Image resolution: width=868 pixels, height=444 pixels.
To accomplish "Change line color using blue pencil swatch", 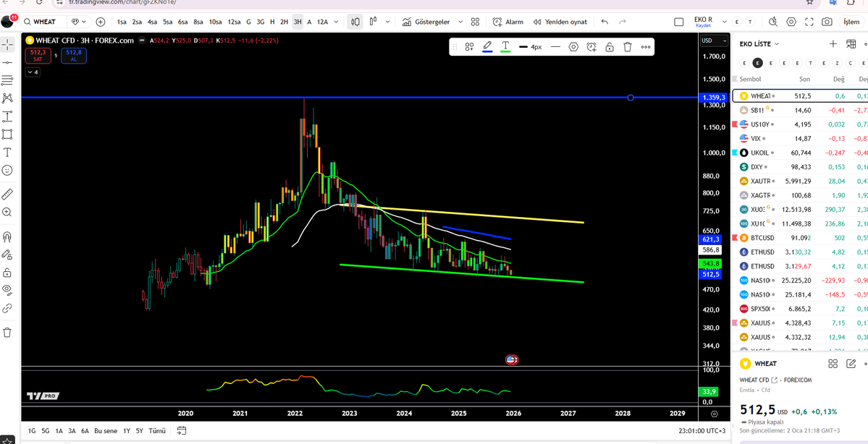I will (x=488, y=47).
